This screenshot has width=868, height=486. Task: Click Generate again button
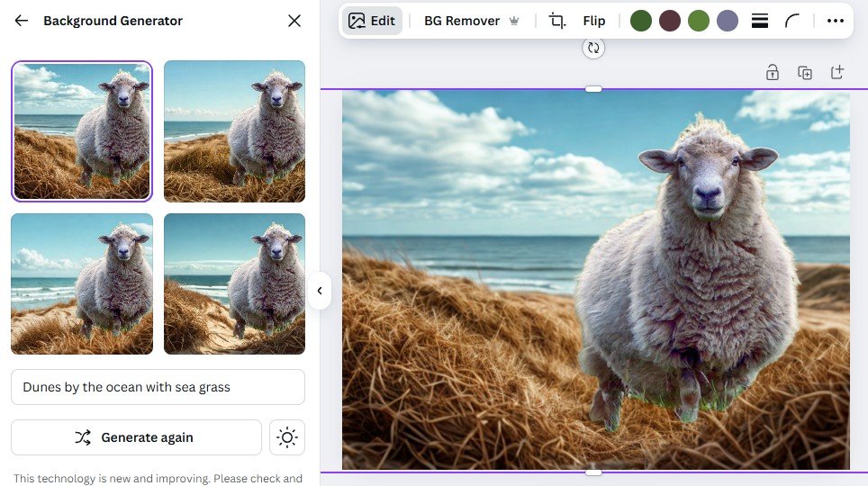[136, 437]
